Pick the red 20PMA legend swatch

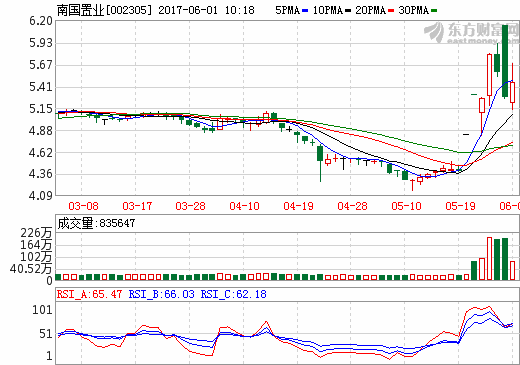(x=391, y=11)
